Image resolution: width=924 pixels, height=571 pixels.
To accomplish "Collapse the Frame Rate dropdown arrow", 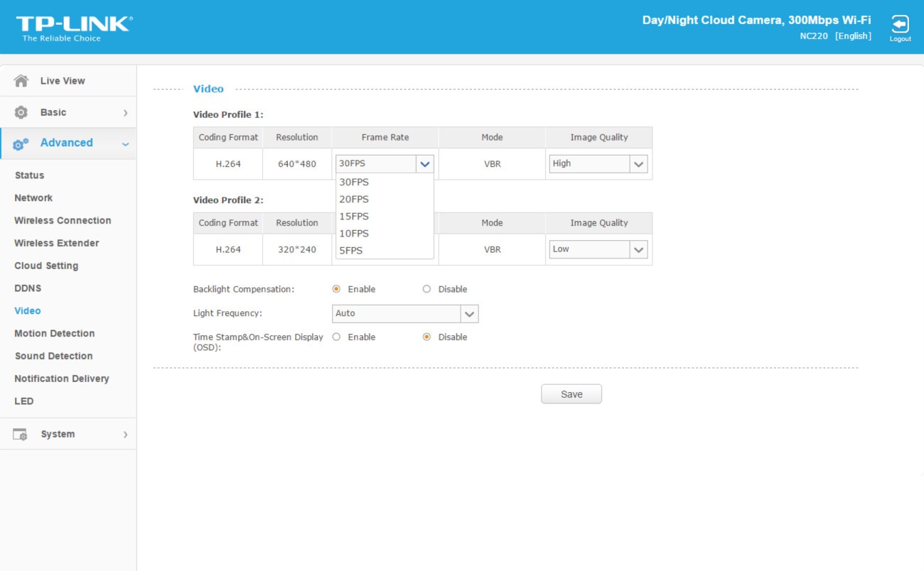I will click(425, 164).
